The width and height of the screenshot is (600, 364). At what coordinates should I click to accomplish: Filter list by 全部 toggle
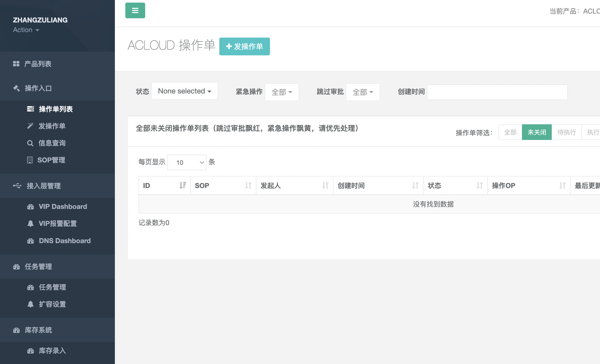click(510, 132)
